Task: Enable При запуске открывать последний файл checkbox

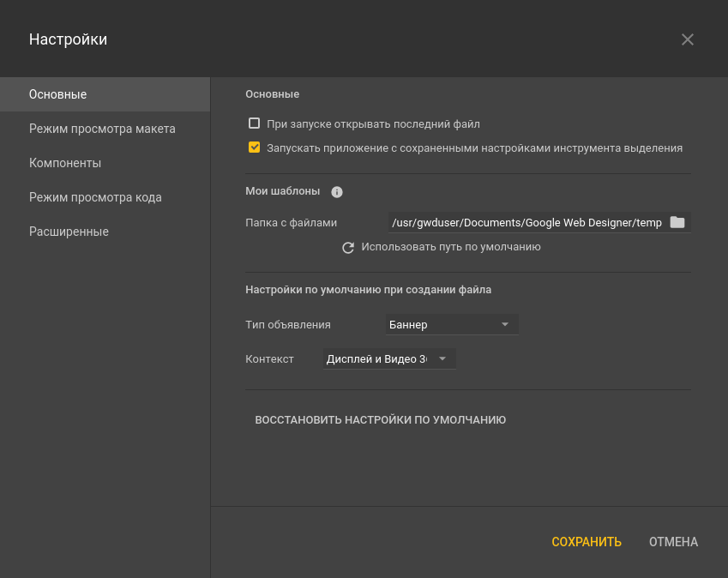Action: pyautogui.click(x=254, y=123)
